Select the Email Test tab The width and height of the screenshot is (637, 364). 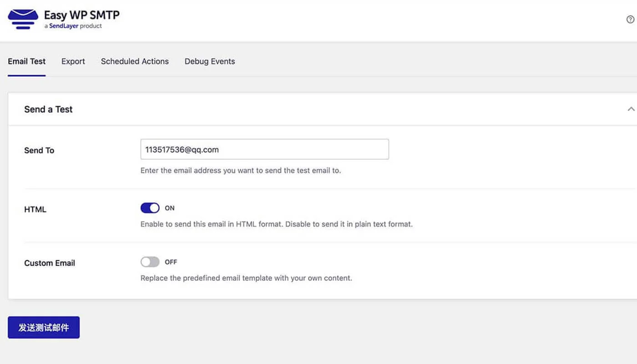(26, 61)
